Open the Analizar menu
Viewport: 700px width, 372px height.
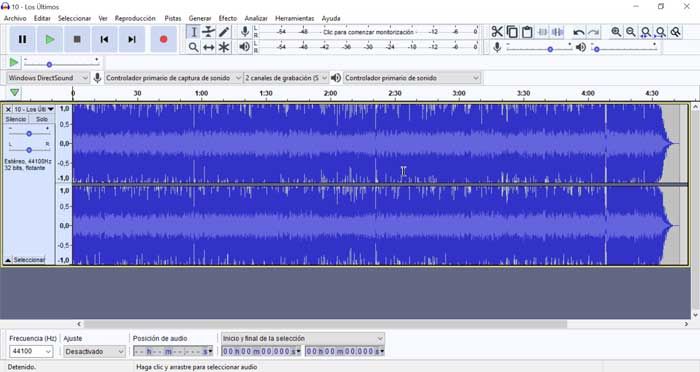(256, 18)
